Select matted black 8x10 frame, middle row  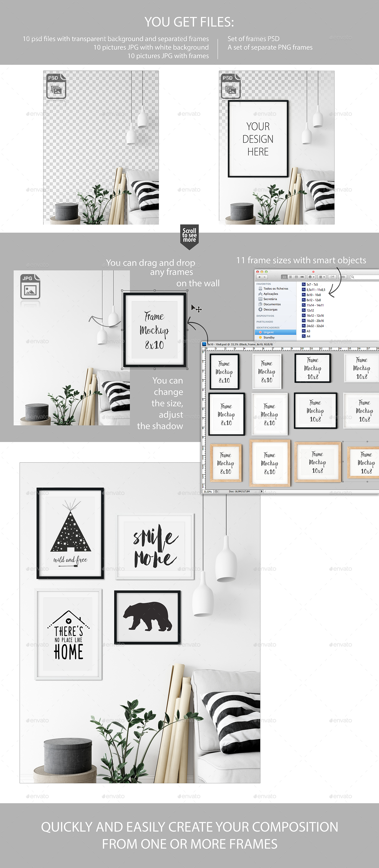tap(226, 414)
